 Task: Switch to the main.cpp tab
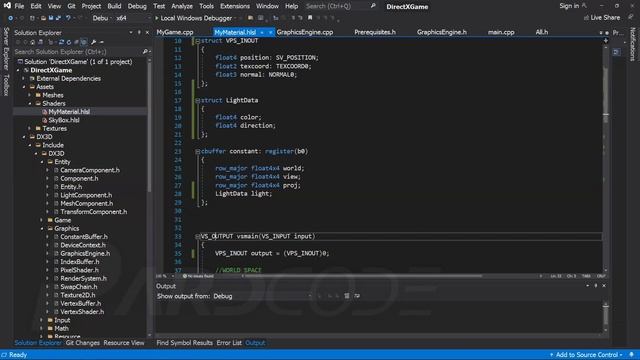pyautogui.click(x=501, y=32)
